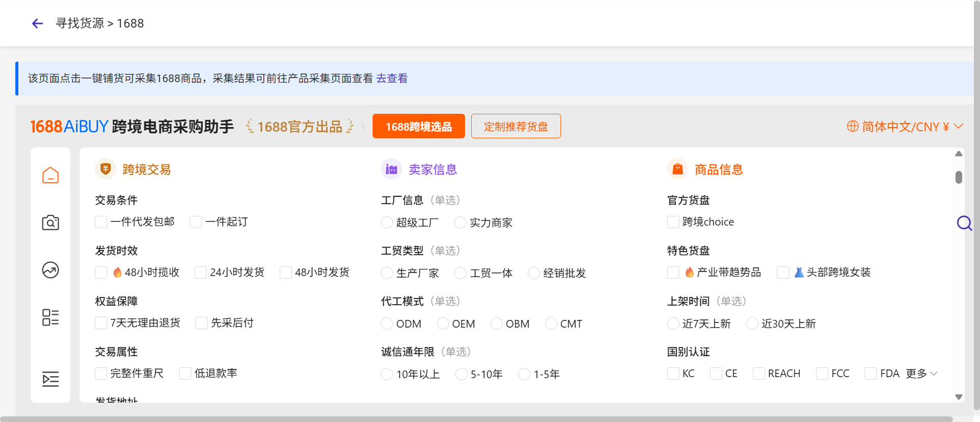Image resolution: width=980 pixels, height=422 pixels.
Task: Click the back arrow icon
Action: tap(37, 23)
